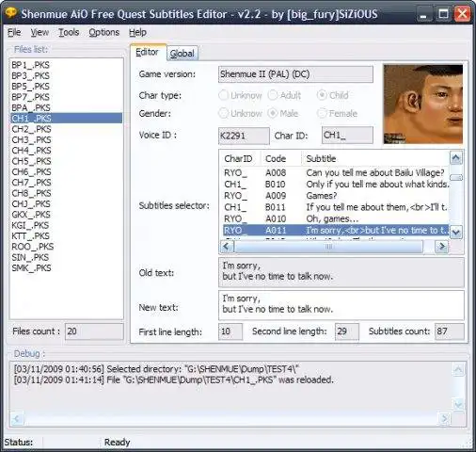Click Debug log left scroll arrow
This screenshot has height=452, width=476.
[17, 418]
